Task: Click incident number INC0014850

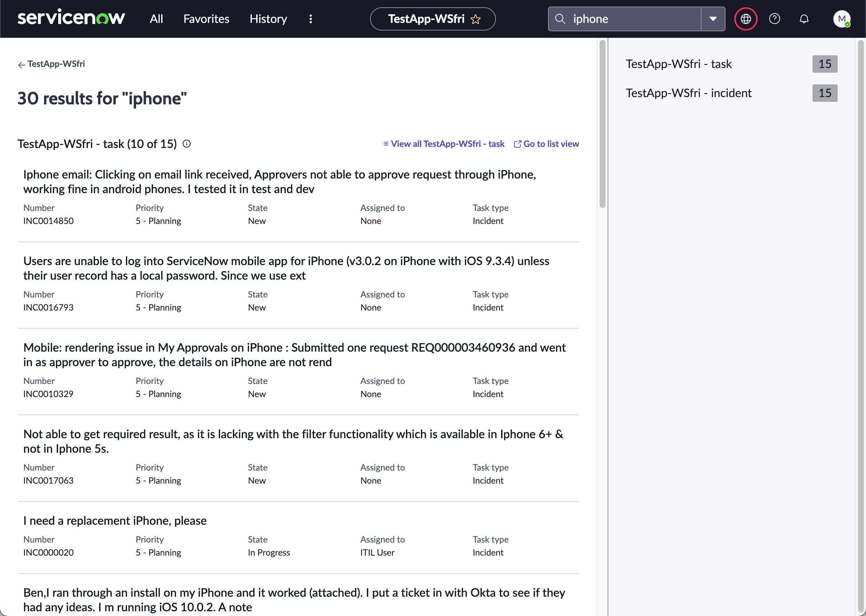Action: click(x=48, y=221)
